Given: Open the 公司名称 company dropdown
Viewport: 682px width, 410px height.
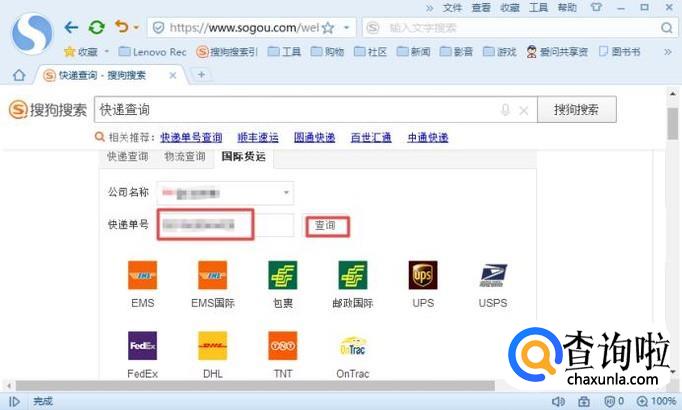Looking at the screenshot, I should tap(225, 193).
